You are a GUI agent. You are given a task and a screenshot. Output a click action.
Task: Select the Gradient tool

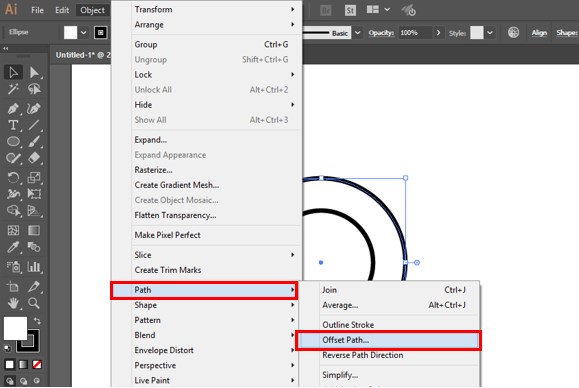[34, 230]
